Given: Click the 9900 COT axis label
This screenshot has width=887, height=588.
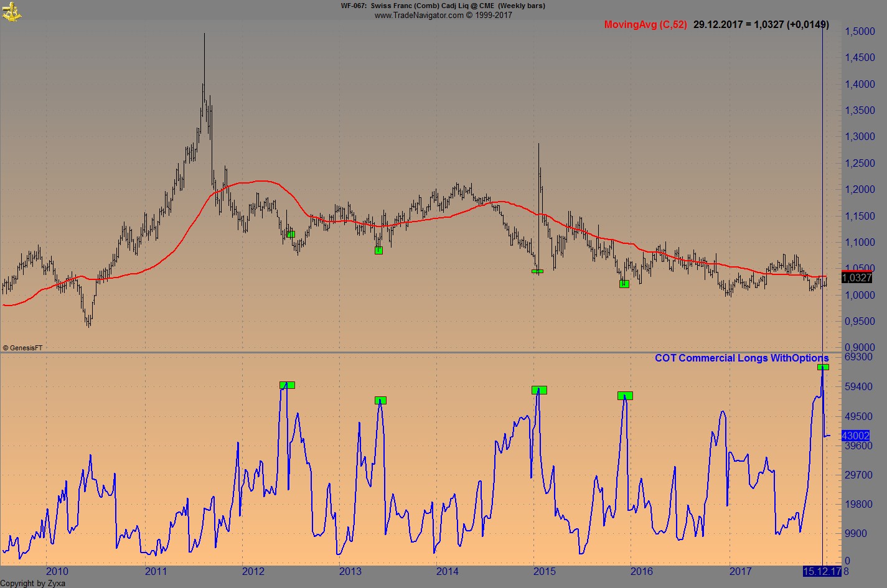Looking at the screenshot, I should click(x=855, y=534).
